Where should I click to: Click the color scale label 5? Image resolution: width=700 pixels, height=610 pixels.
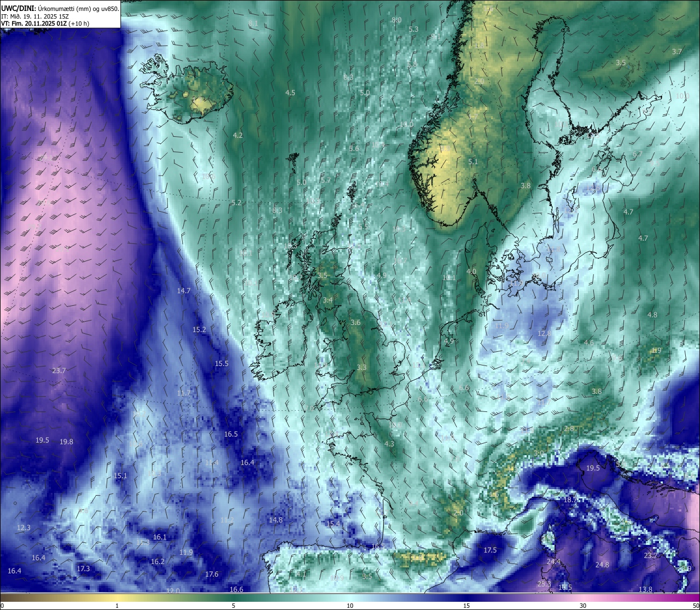click(x=234, y=606)
